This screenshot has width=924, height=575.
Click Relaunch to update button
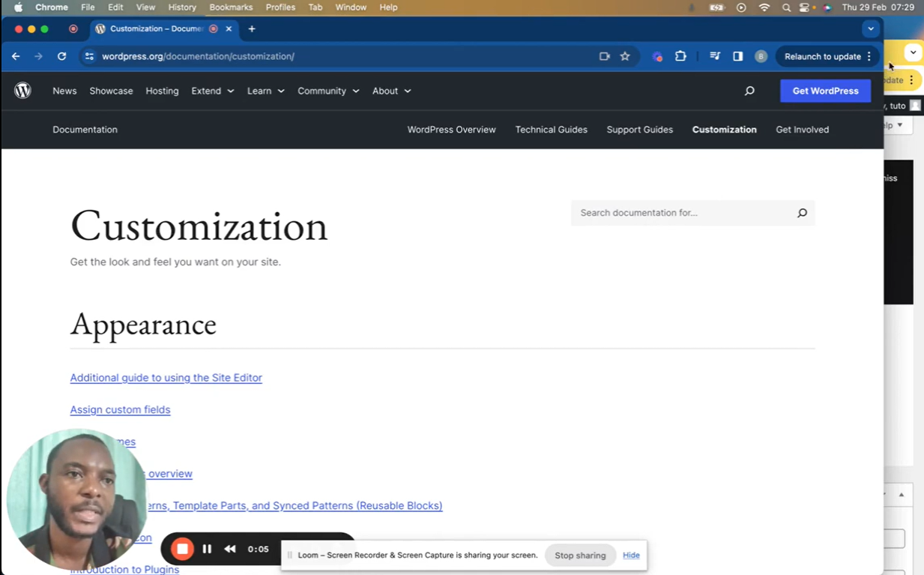pyautogui.click(x=822, y=56)
